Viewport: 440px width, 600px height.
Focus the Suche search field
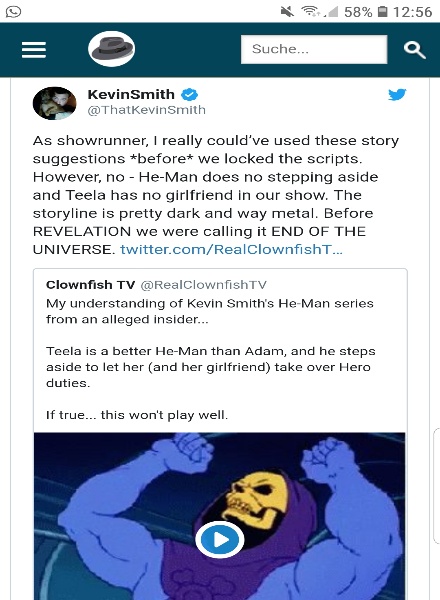[314, 49]
